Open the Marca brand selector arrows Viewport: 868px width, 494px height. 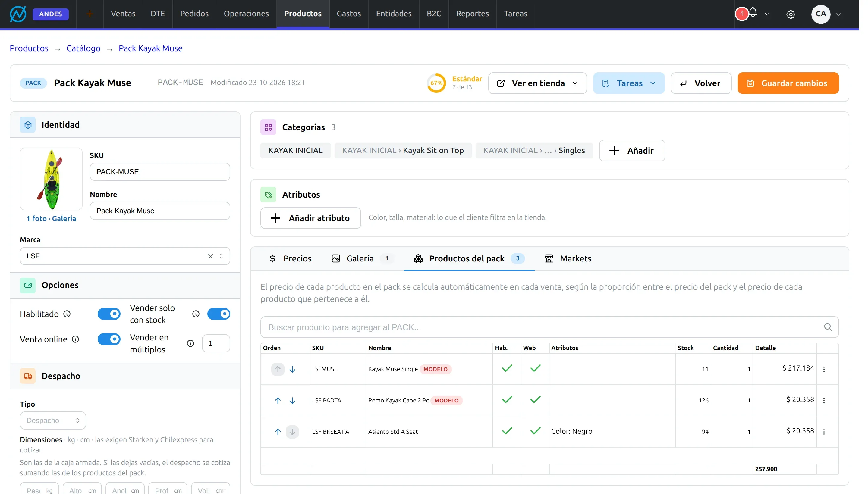(221, 256)
